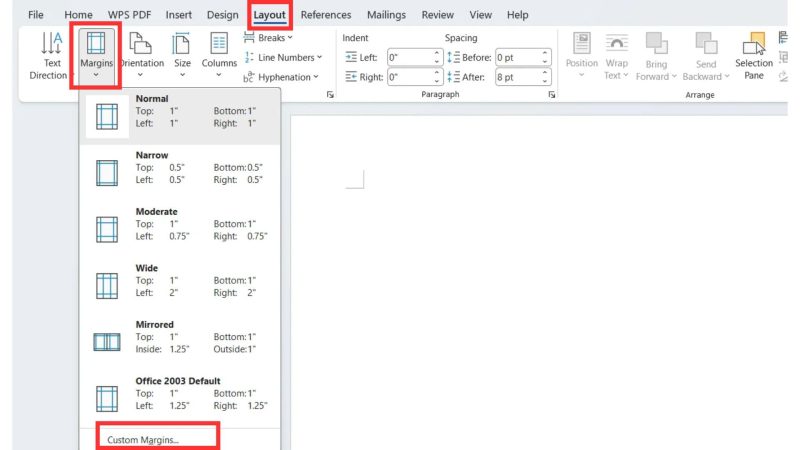The image size is (800, 450).
Task: Switch to the References tab
Action: 326,15
